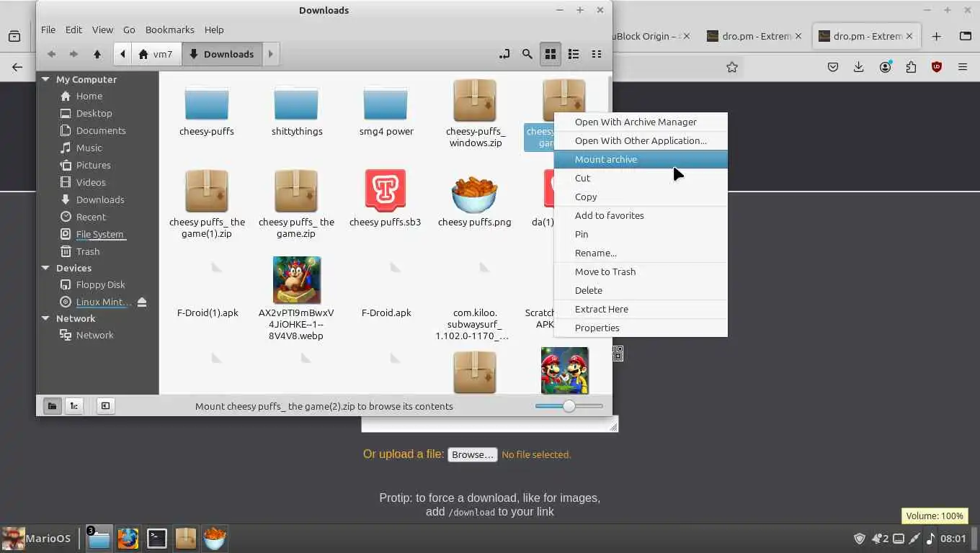Choose Extract Here in context menu
The width and height of the screenshot is (980, 553).
tap(641, 309)
